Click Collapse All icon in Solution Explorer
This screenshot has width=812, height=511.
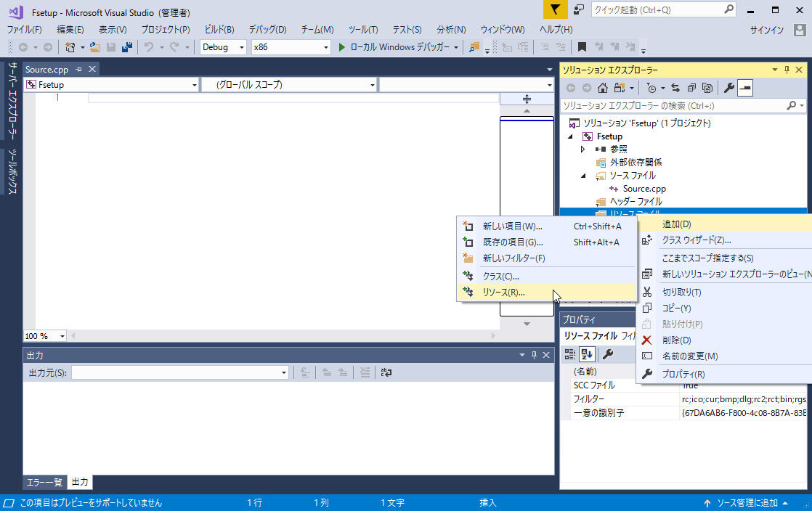point(691,88)
